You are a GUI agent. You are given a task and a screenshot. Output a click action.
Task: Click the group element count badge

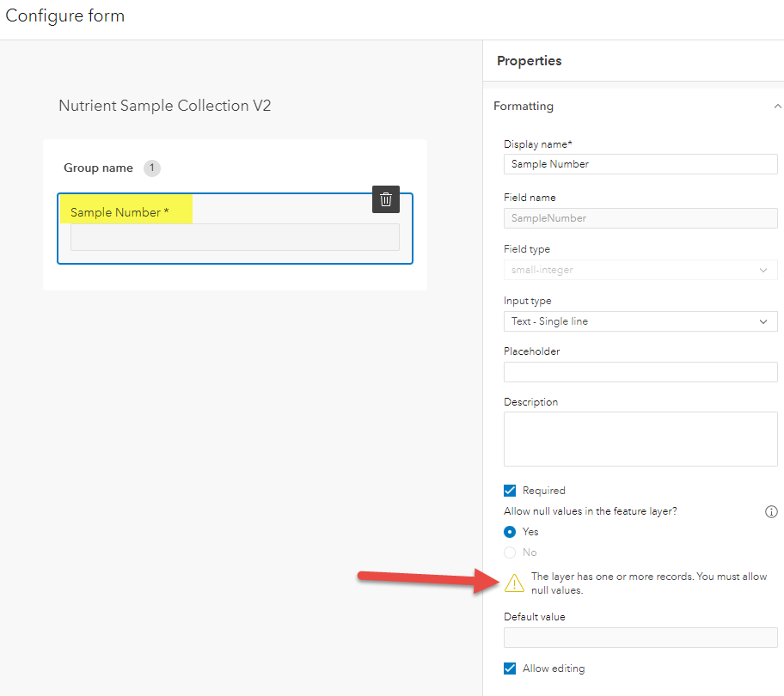[152, 168]
